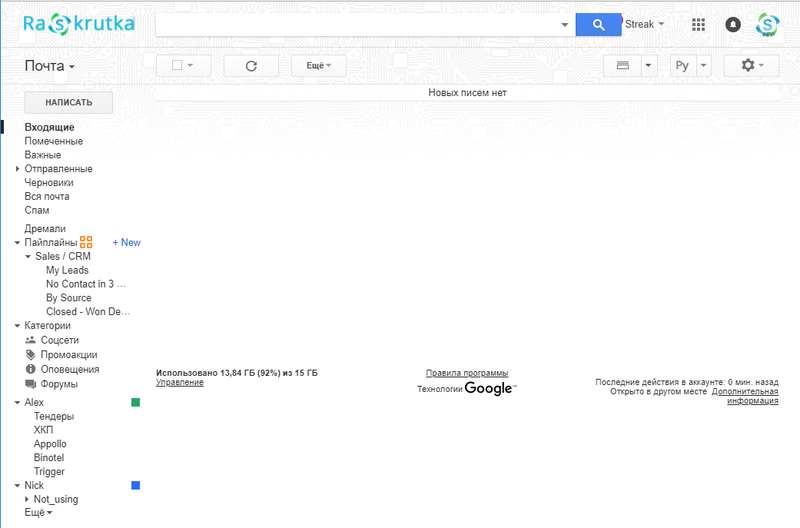
Task: Open the Ещё toolbar dropdown
Action: coord(318,66)
